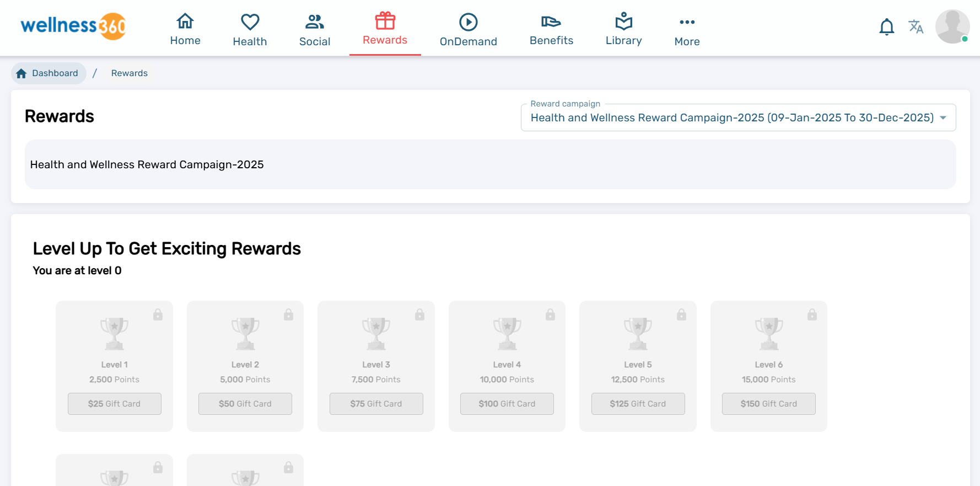
Task: Click the "Level 6" card label
Action: (x=769, y=365)
